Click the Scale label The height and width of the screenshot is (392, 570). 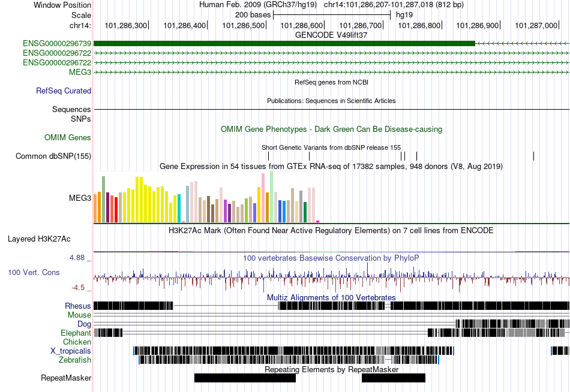click(x=82, y=15)
